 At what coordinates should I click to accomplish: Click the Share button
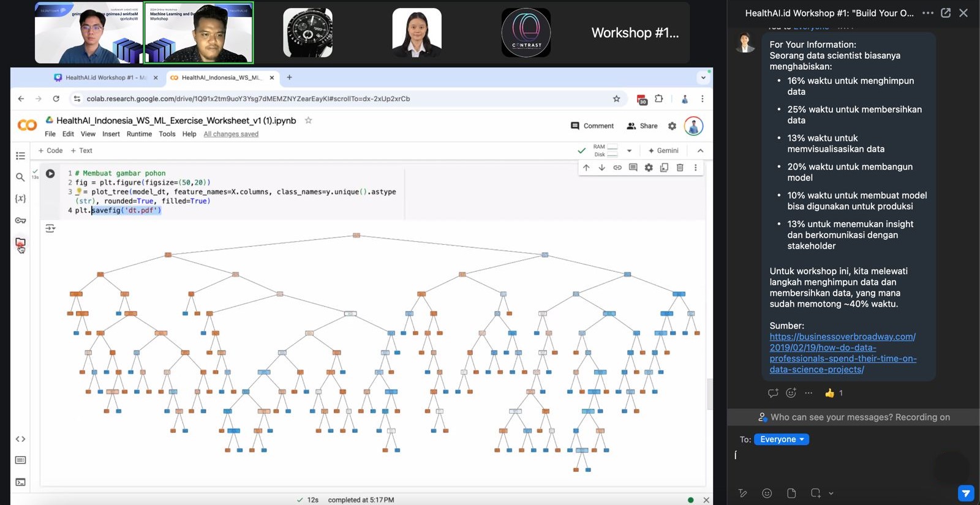click(642, 126)
